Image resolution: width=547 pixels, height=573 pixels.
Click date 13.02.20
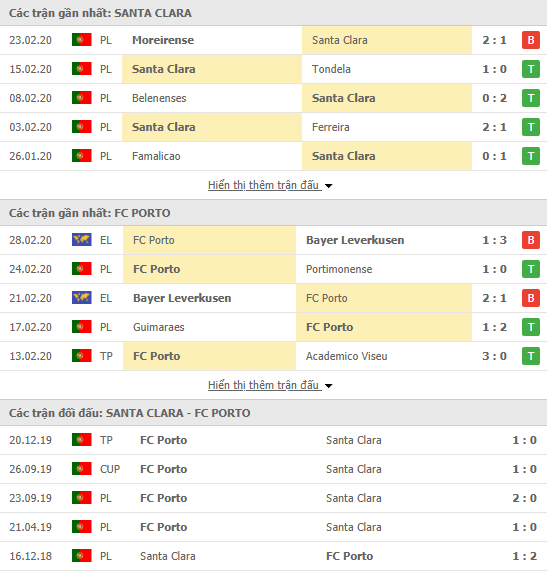tap(30, 356)
